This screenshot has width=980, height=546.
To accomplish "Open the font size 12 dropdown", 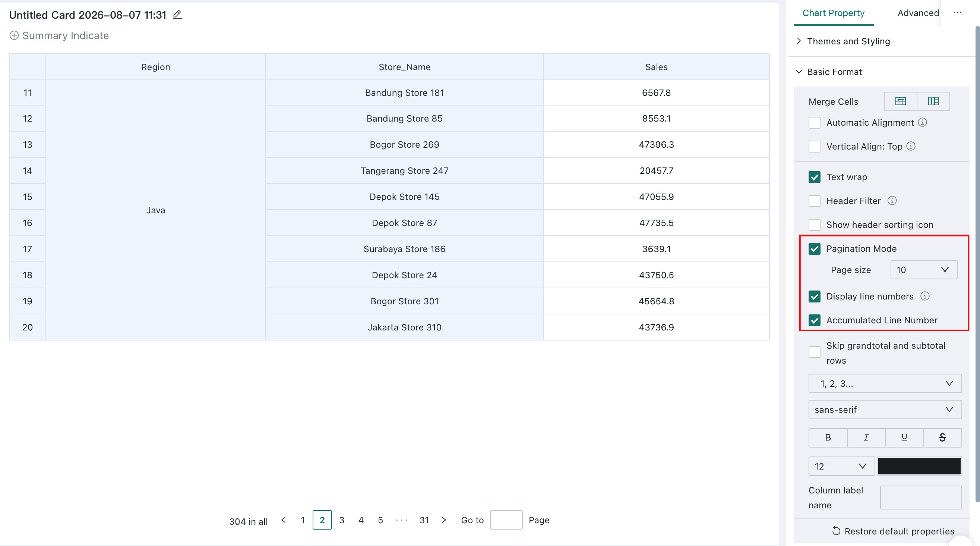I will click(841, 467).
